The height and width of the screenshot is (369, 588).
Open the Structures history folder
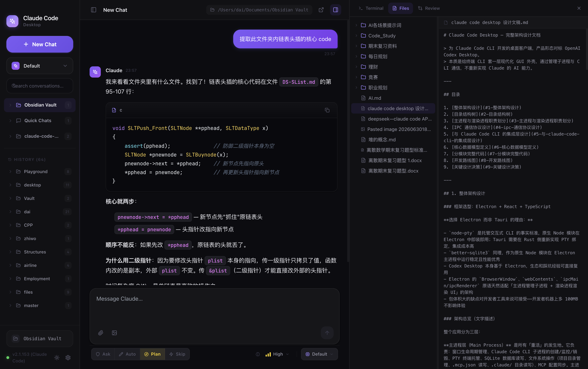pyautogui.click(x=40, y=252)
